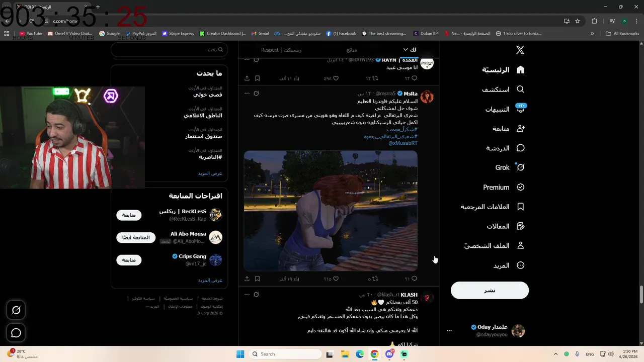Open more options on KLASH post

[247, 295]
